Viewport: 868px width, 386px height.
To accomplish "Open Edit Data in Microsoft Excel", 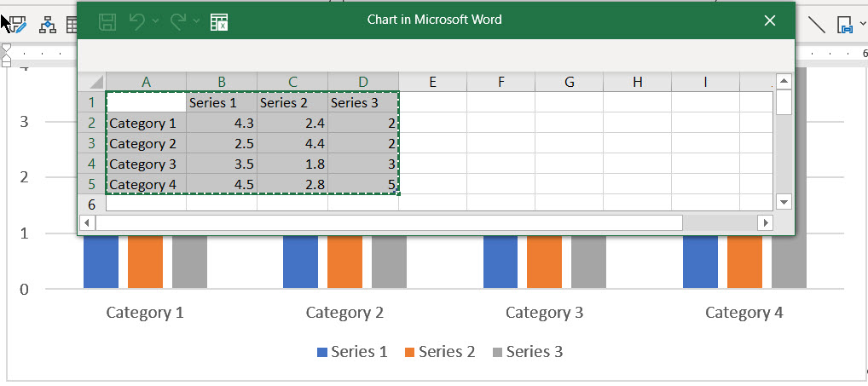I will 219,22.
